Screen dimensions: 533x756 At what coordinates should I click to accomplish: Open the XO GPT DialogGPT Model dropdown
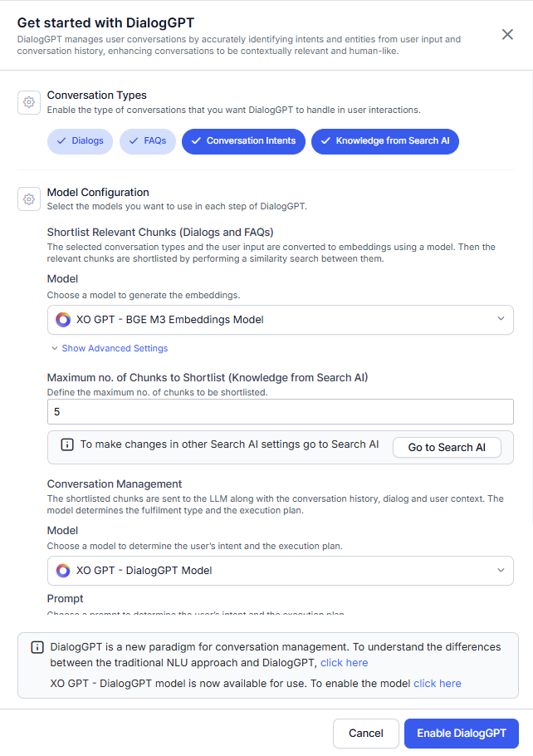click(x=281, y=571)
